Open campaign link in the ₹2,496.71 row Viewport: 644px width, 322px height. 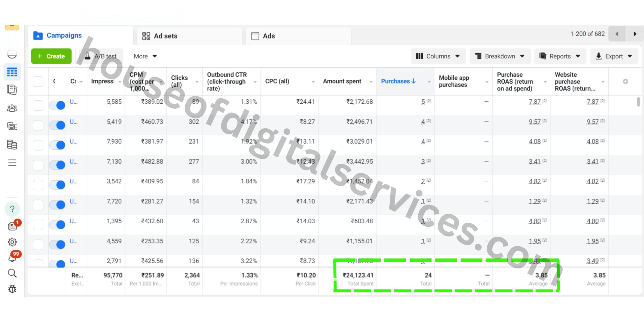[x=73, y=122]
